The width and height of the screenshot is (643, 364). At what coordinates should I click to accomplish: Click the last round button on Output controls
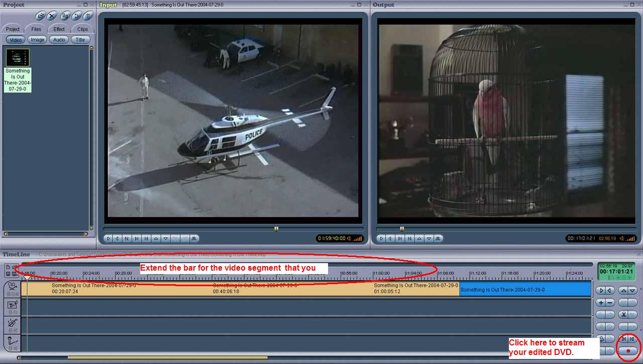pos(438,238)
